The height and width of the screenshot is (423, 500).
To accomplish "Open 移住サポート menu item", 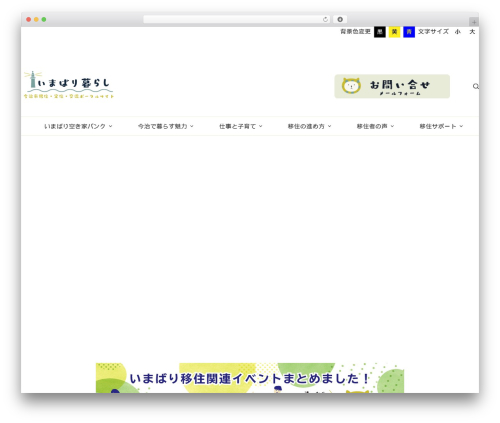I will (438, 126).
